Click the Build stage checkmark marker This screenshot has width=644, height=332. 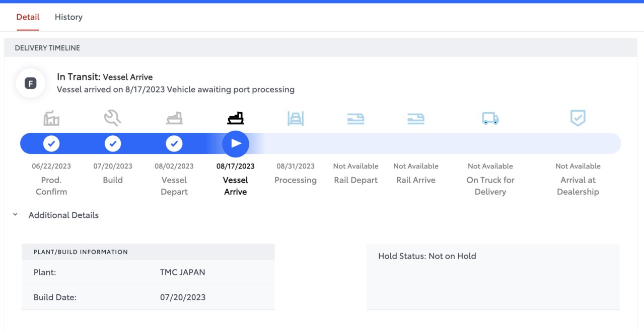[x=113, y=144]
